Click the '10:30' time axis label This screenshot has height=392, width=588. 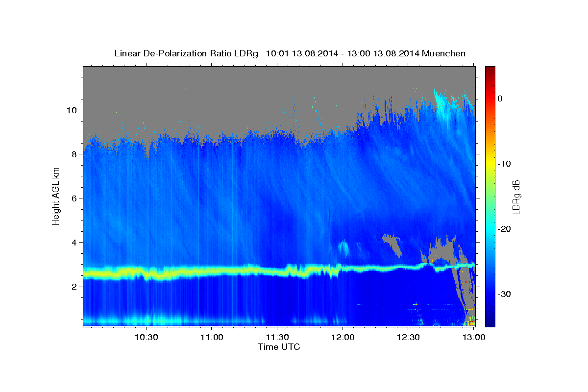pyautogui.click(x=146, y=337)
